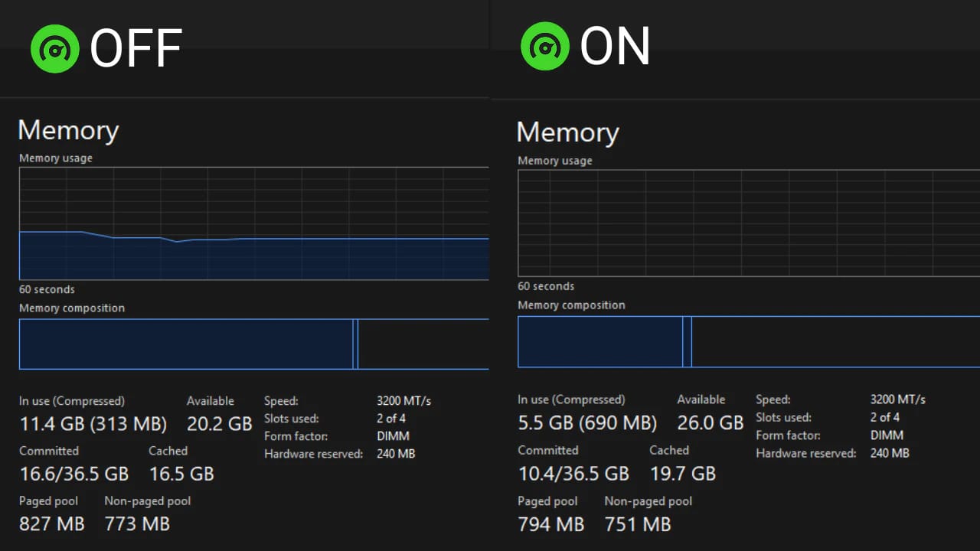This screenshot has height=551, width=980.
Task: Click the 240 MB Hardware reserved value
Action: [397, 453]
